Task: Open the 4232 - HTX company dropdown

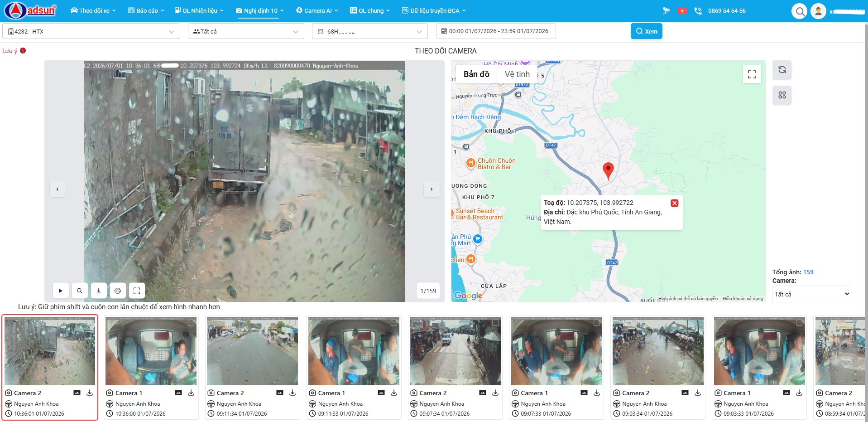Action: pos(91,31)
